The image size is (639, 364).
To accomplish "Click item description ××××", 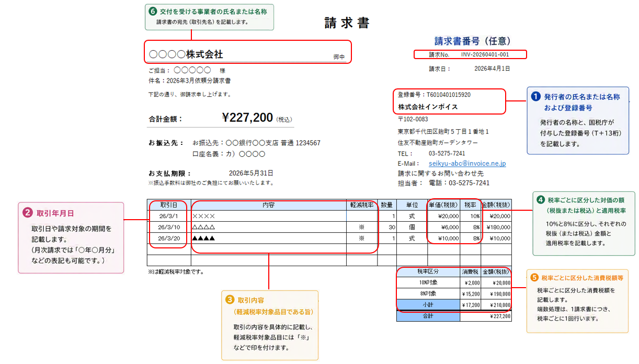I will click(204, 216).
